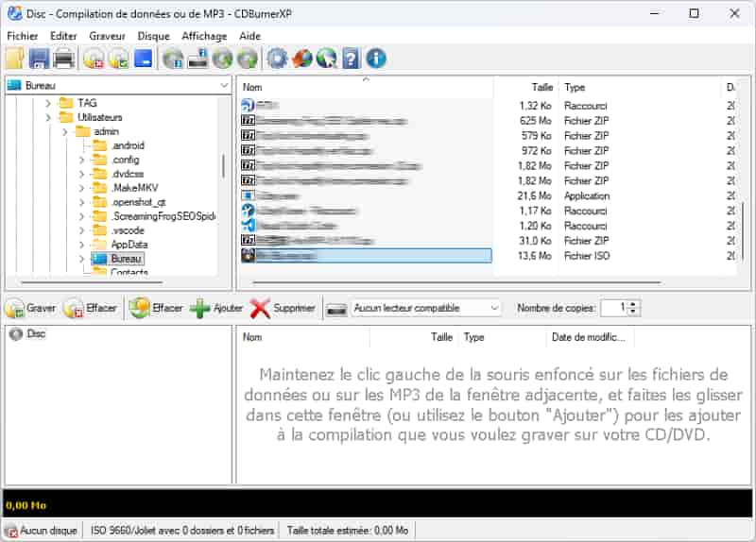Open the Bureau location dropdown above tree
756x542 pixels.
(117, 85)
